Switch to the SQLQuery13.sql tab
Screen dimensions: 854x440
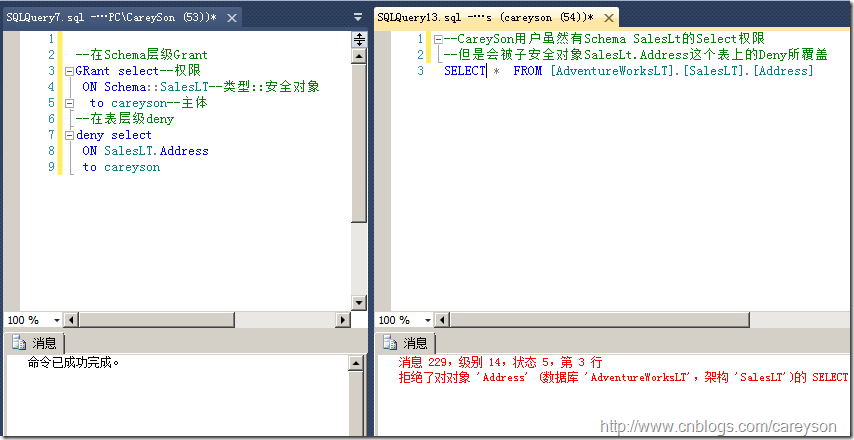pyautogui.click(x=496, y=17)
